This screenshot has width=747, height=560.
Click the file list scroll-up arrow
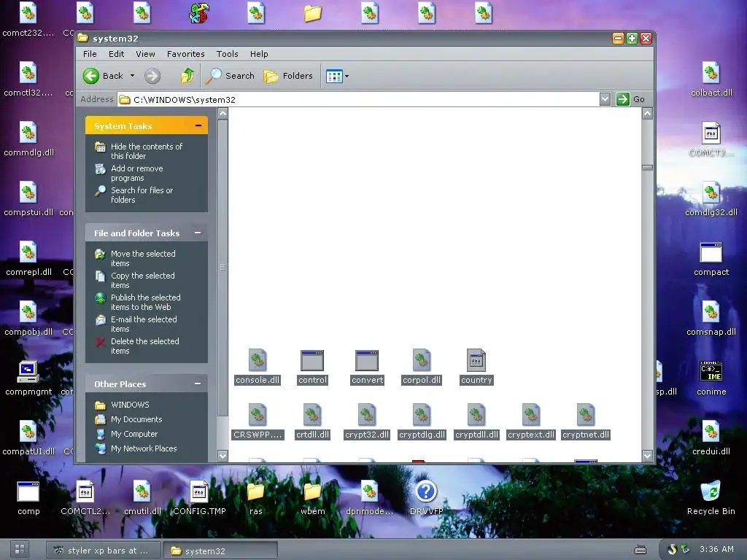click(647, 113)
